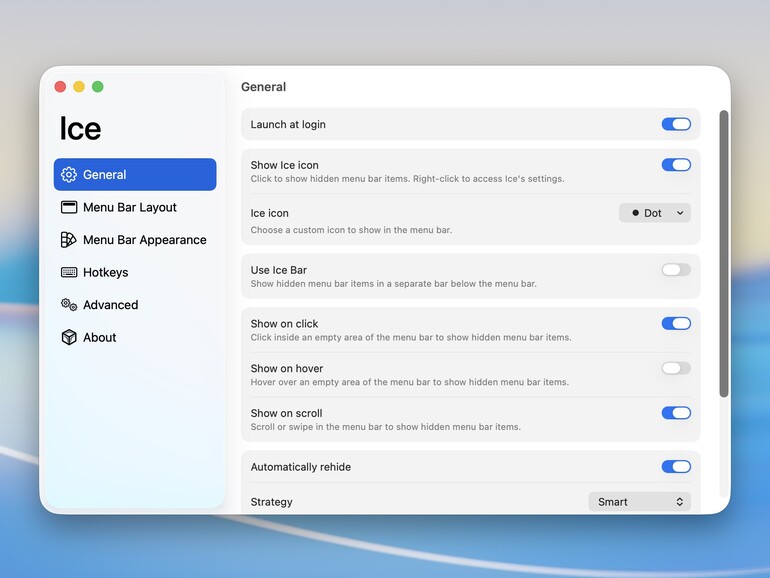Select the General sidebar item
Image resolution: width=770 pixels, height=578 pixels.
135,174
